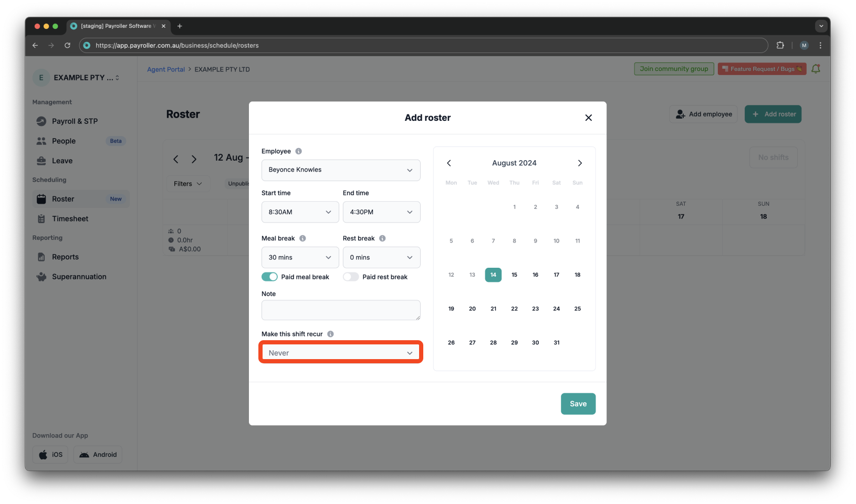
Task: Open the Roster section in sidebar
Action: [x=81, y=199]
